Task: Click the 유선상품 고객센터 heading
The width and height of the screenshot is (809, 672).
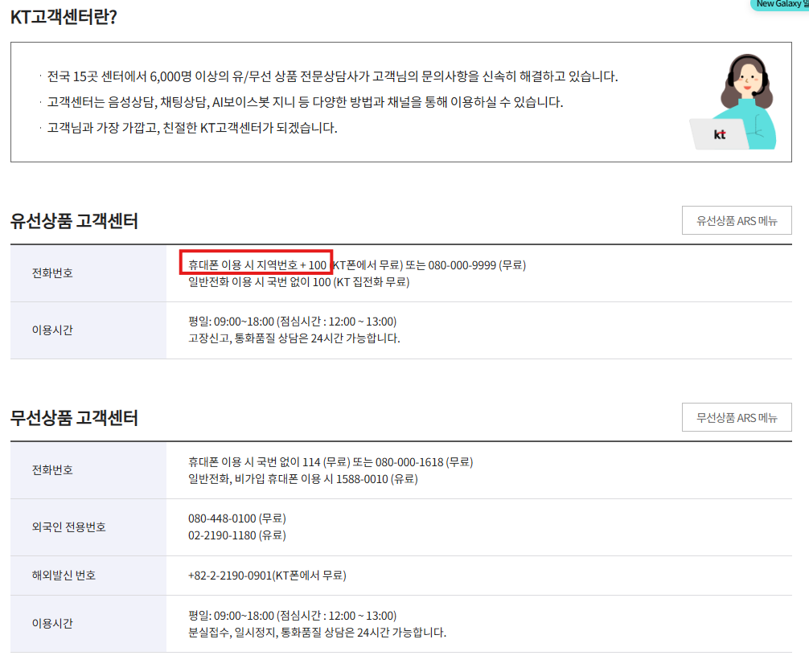Action: (74, 221)
